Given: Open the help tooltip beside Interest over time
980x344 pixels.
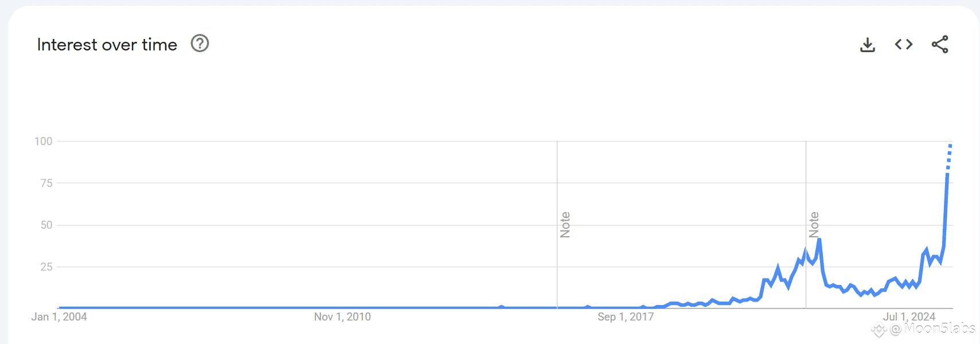Looking at the screenshot, I should tap(200, 44).
